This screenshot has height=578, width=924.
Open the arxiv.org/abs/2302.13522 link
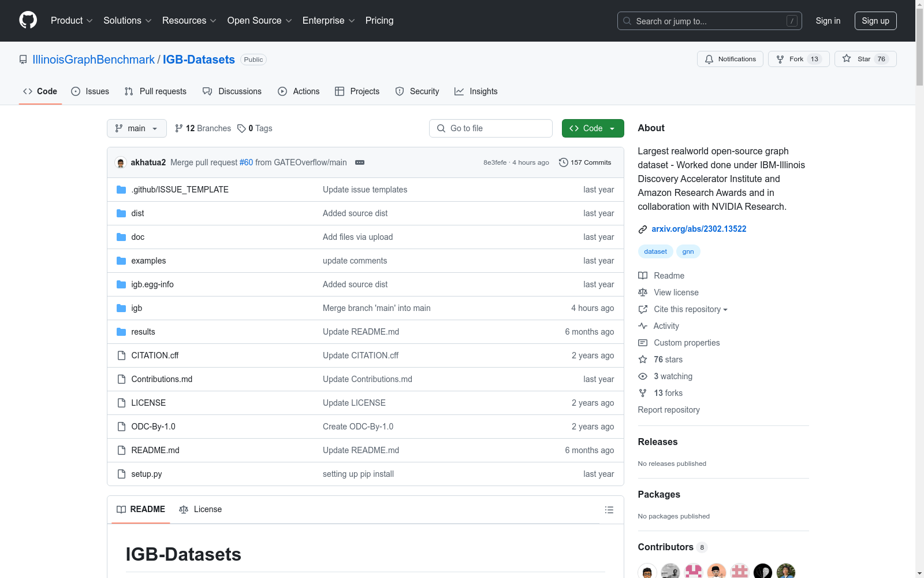tap(699, 229)
